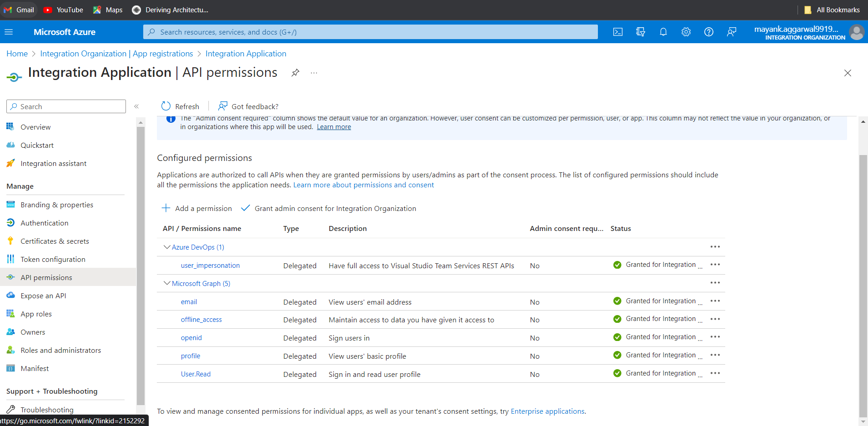This screenshot has height=426, width=868.
Task: Pin the Integration Application blade
Action: 296,73
